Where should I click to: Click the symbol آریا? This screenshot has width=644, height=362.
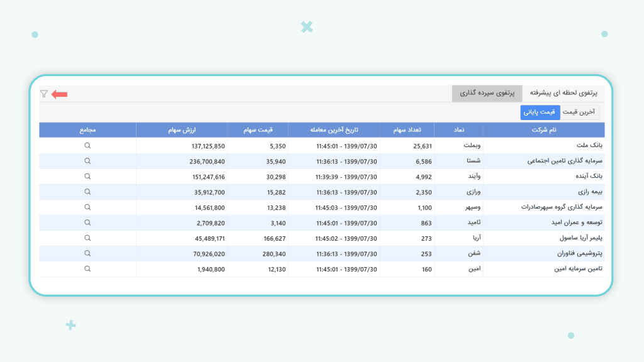point(477,238)
